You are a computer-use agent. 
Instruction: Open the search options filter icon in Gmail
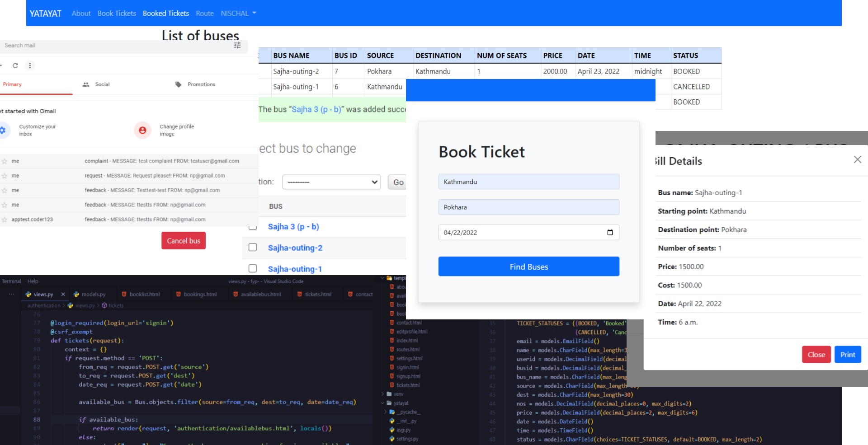[x=237, y=45]
